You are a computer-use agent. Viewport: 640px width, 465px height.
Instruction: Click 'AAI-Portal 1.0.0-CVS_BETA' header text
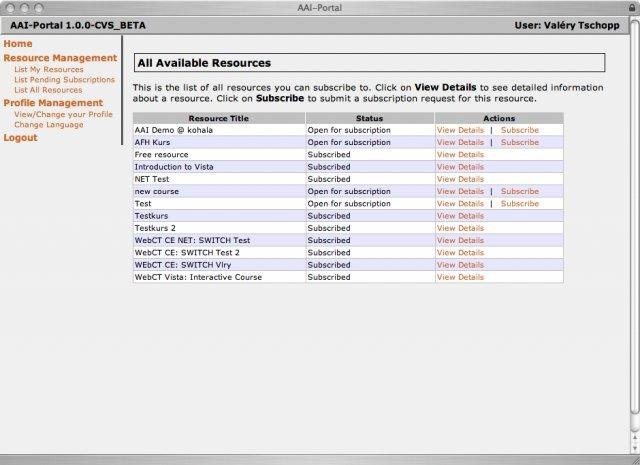[x=78, y=25]
